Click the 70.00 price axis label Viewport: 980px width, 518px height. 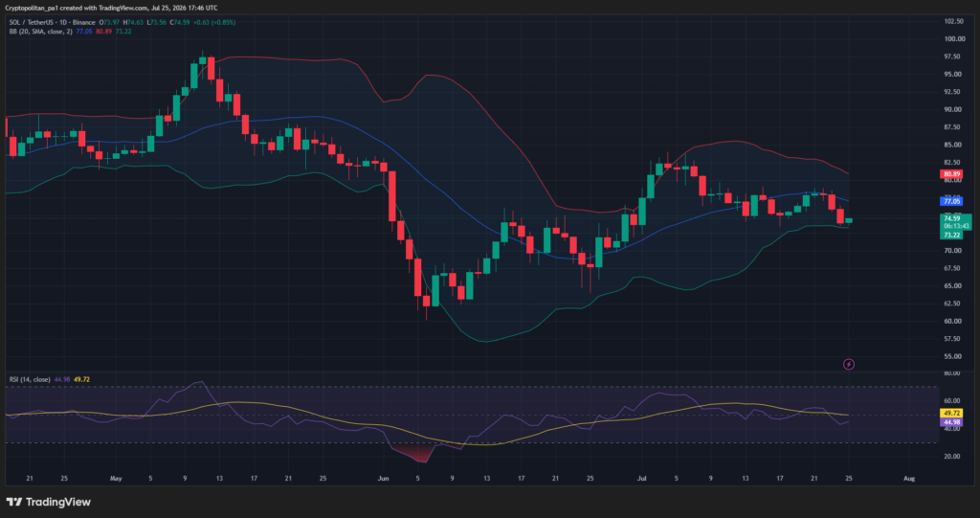point(952,250)
